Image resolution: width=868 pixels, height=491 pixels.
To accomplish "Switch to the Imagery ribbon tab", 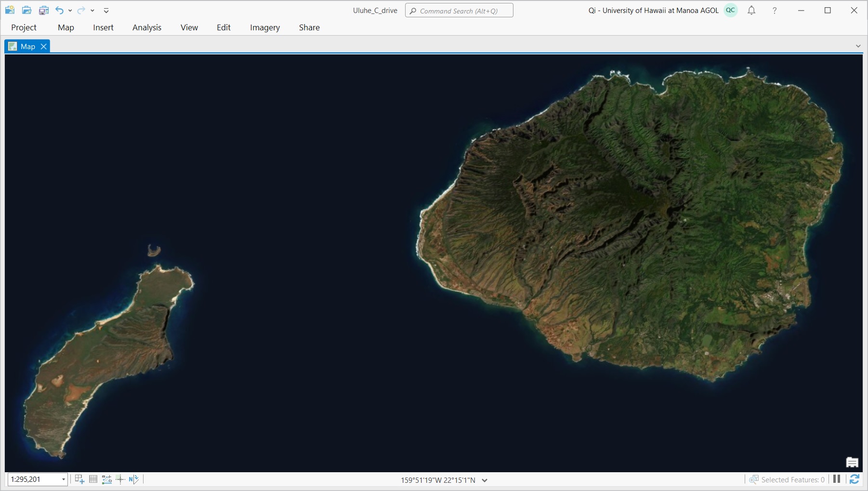I will 264,27.
